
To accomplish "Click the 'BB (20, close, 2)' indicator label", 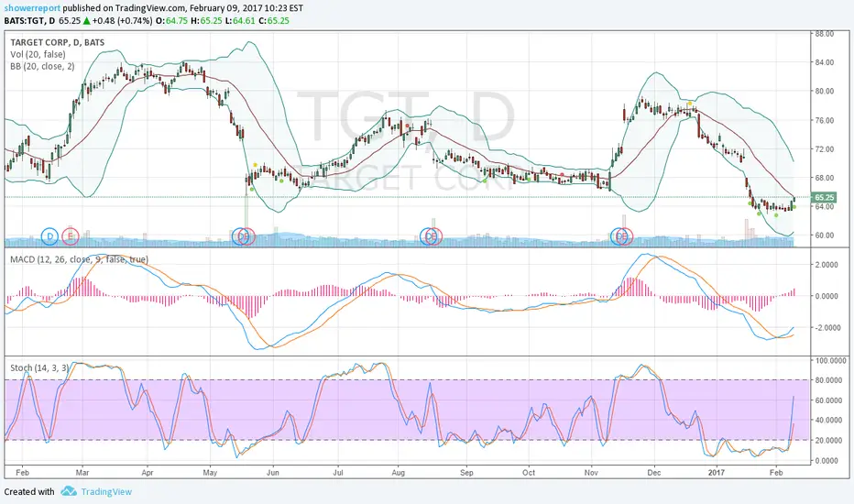I will click(42, 67).
